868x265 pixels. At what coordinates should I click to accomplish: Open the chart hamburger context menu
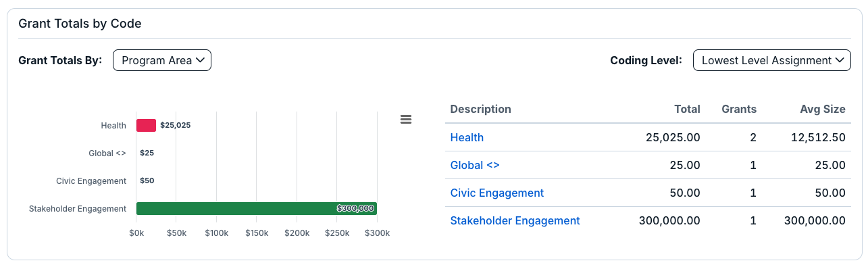coord(406,120)
